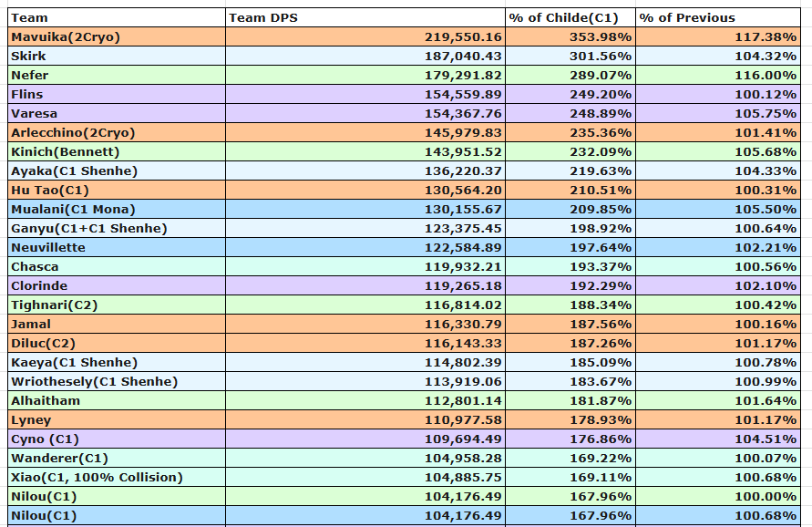Select the DPS value 219,550.16

pyautogui.click(x=365, y=36)
